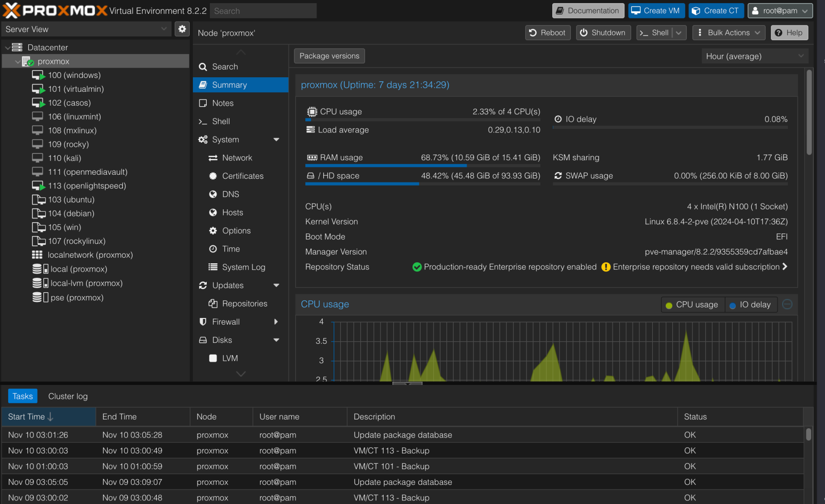The image size is (825, 504).
Task: Open the root@pam user menu
Action: [780, 11]
